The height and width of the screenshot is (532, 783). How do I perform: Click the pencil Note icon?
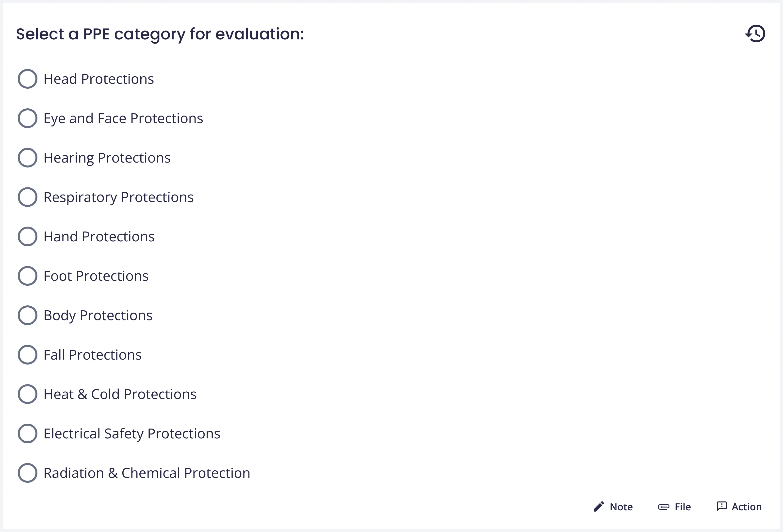pos(598,507)
